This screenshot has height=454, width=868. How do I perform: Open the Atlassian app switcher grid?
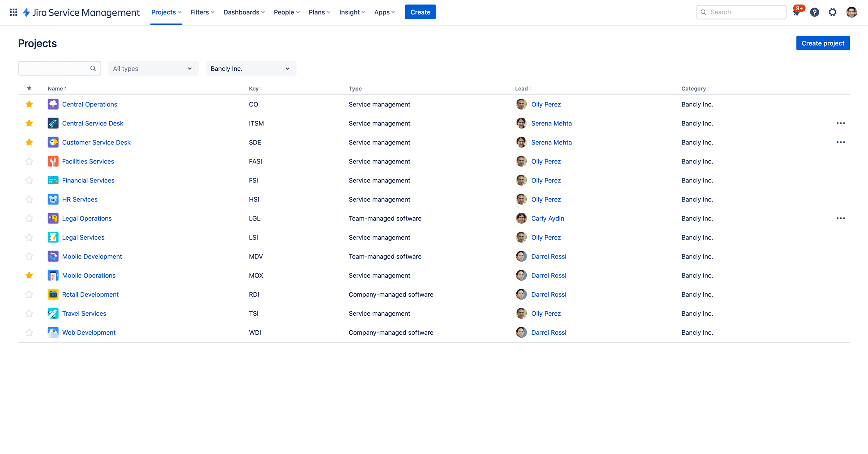tap(14, 12)
